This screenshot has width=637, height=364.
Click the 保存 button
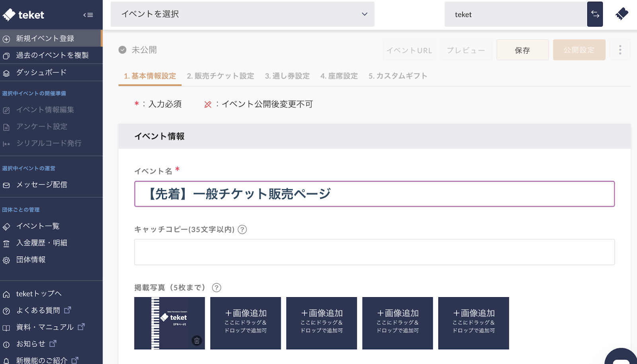tap(522, 50)
